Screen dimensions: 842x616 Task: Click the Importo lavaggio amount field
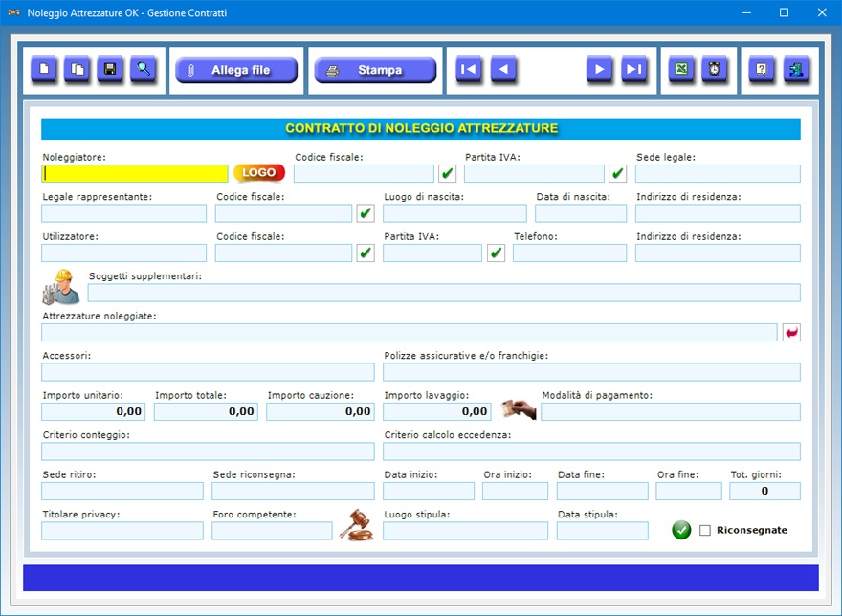coord(437,412)
